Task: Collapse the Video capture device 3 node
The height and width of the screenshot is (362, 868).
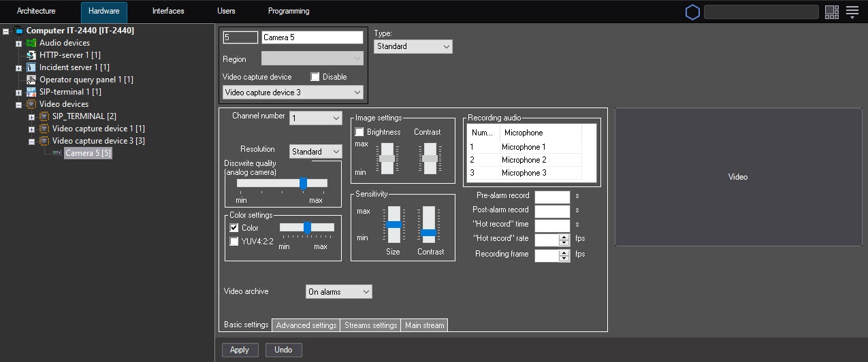Action: [x=31, y=141]
